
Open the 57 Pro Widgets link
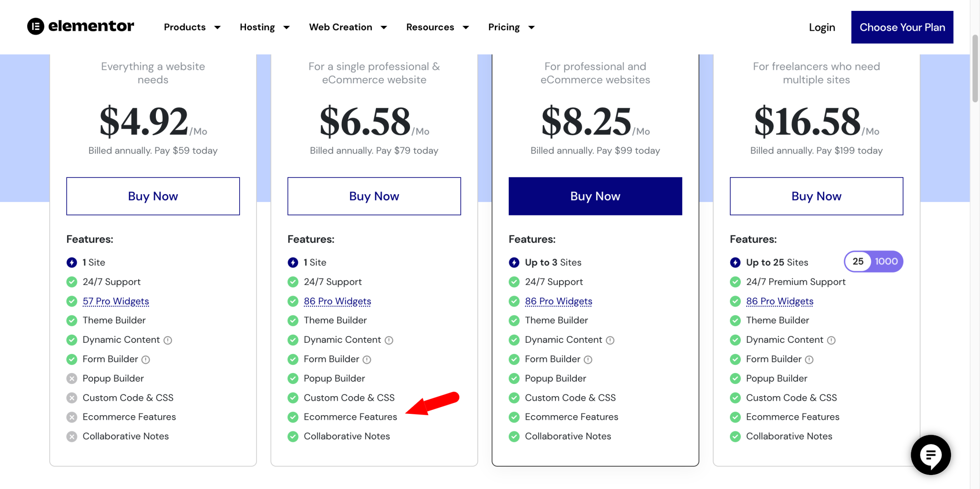pos(116,301)
